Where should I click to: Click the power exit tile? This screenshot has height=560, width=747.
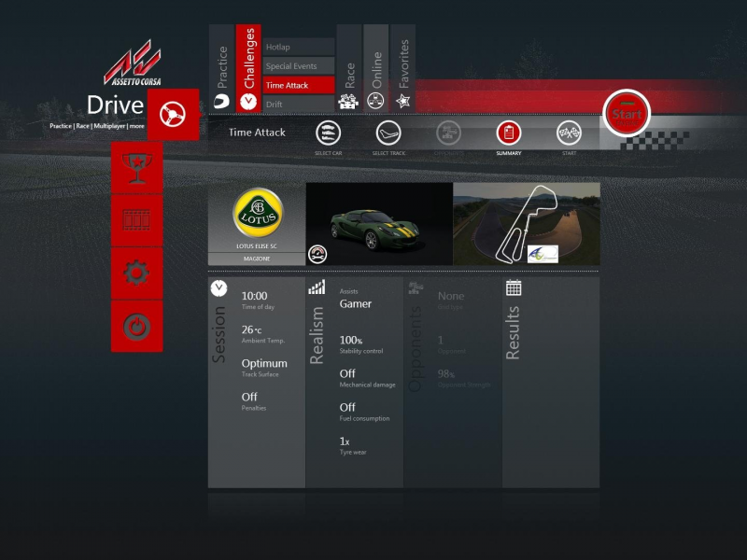pos(136,327)
